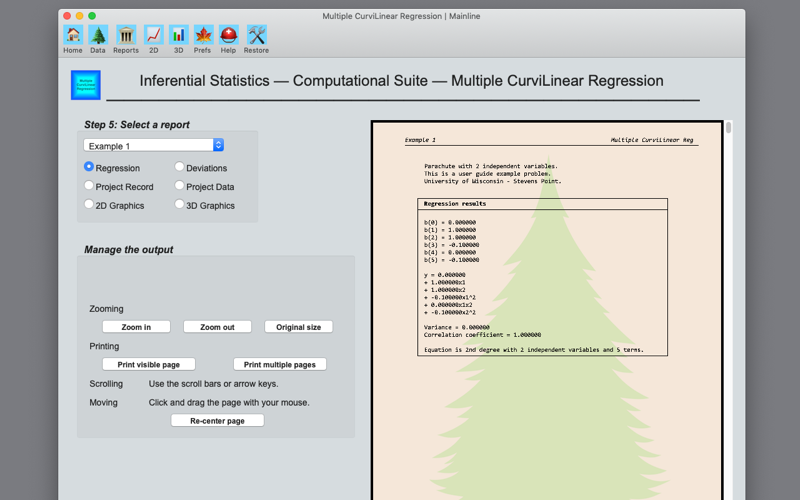800x500 pixels.
Task: Click 'Correlation coefficient = 1.000000' line
Action: 482,335
